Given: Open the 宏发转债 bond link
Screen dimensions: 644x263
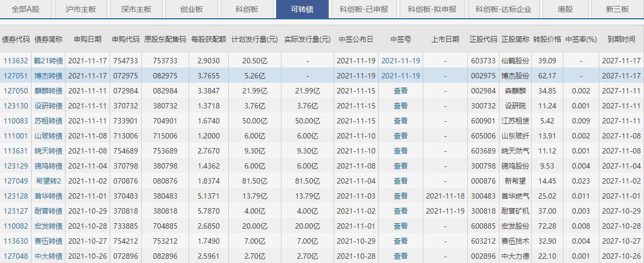Looking at the screenshot, I should point(49,226).
